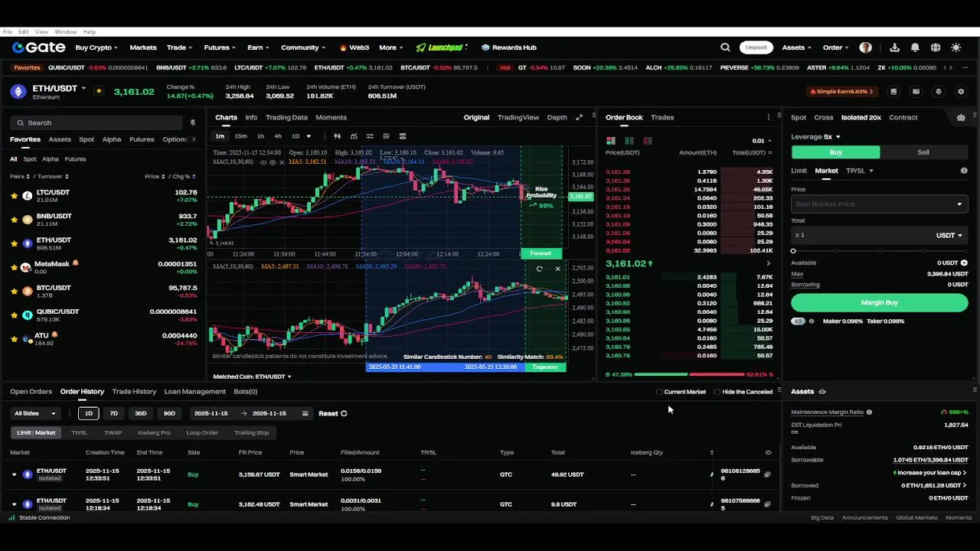The width and height of the screenshot is (980, 551).
Task: Open the trading settings gear icon
Action: [962, 92]
